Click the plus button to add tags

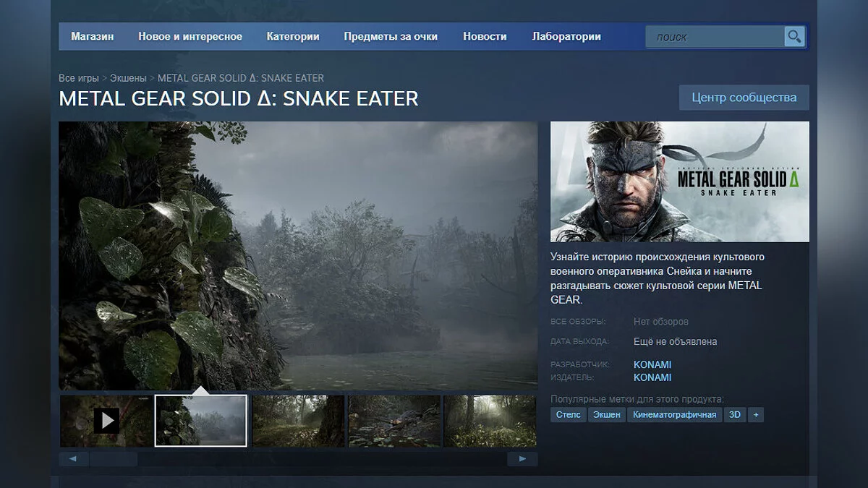pos(756,415)
